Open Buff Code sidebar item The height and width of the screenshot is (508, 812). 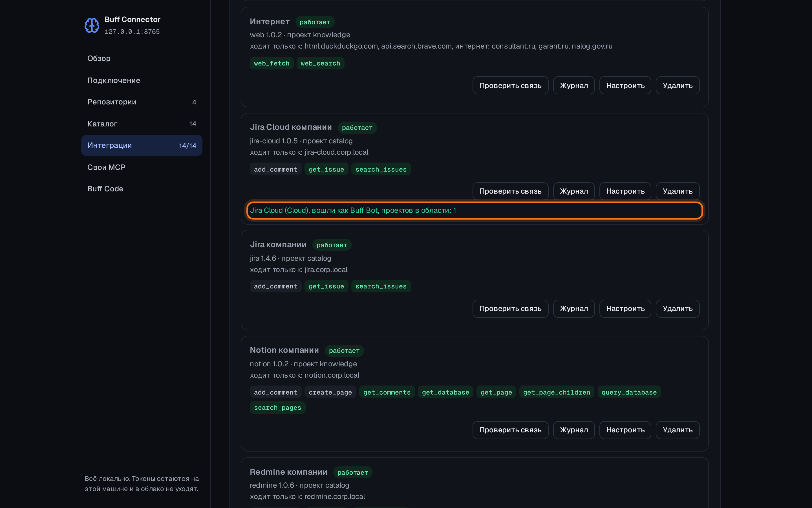pos(142,189)
